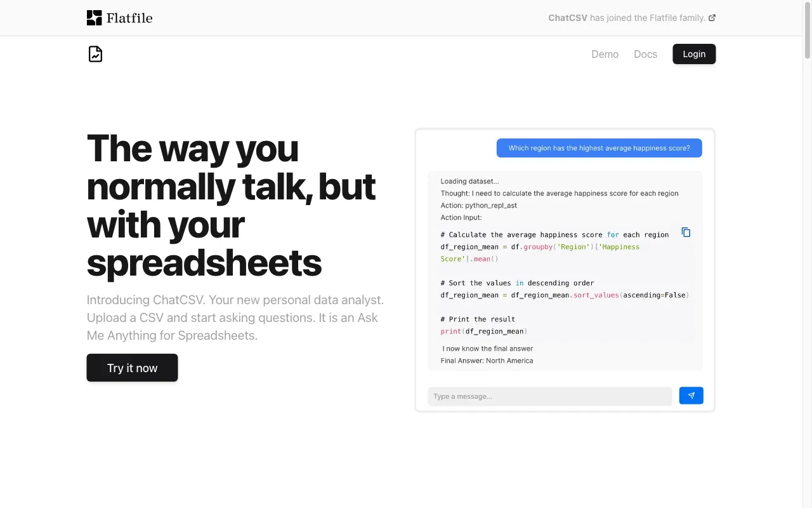Open the Demo nav link
812x508 pixels.
tap(605, 54)
